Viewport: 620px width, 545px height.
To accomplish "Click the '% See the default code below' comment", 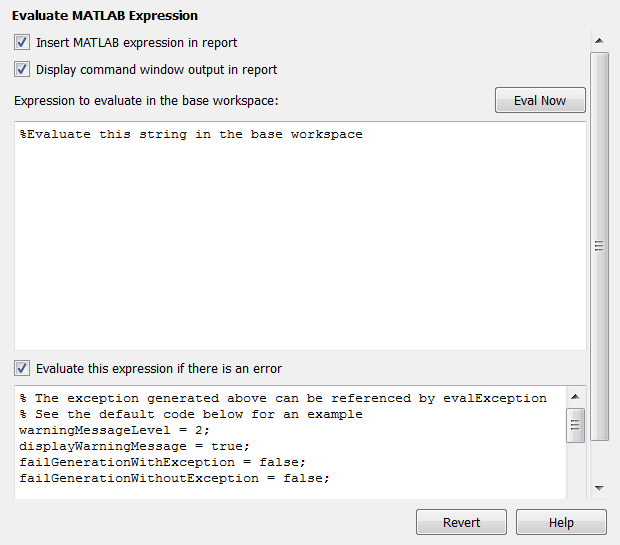I will point(190,414).
